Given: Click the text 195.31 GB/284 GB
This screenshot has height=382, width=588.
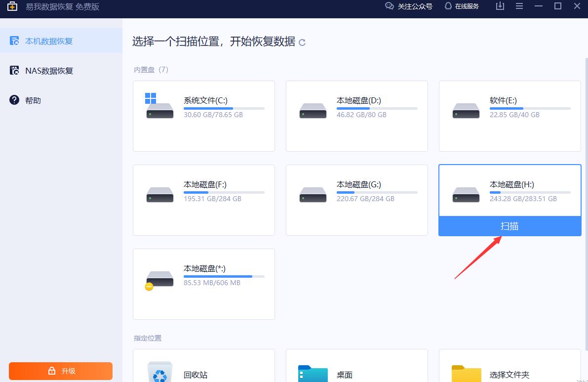Looking at the screenshot, I should [x=212, y=199].
